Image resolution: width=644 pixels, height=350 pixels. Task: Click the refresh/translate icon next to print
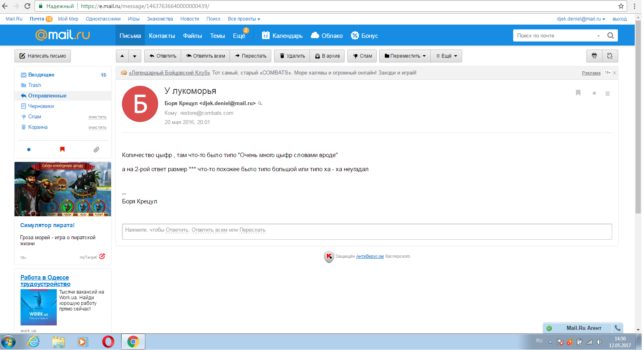(x=610, y=56)
